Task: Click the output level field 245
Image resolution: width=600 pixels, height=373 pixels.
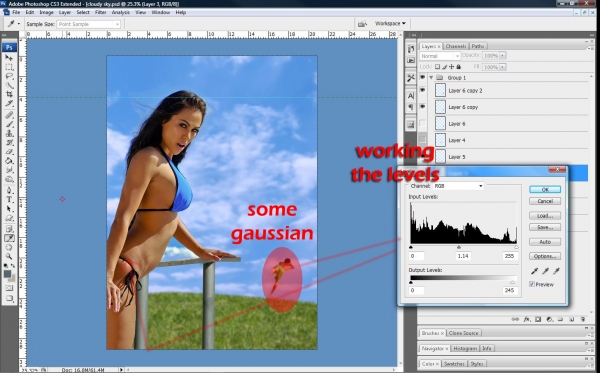Action: [x=510, y=290]
